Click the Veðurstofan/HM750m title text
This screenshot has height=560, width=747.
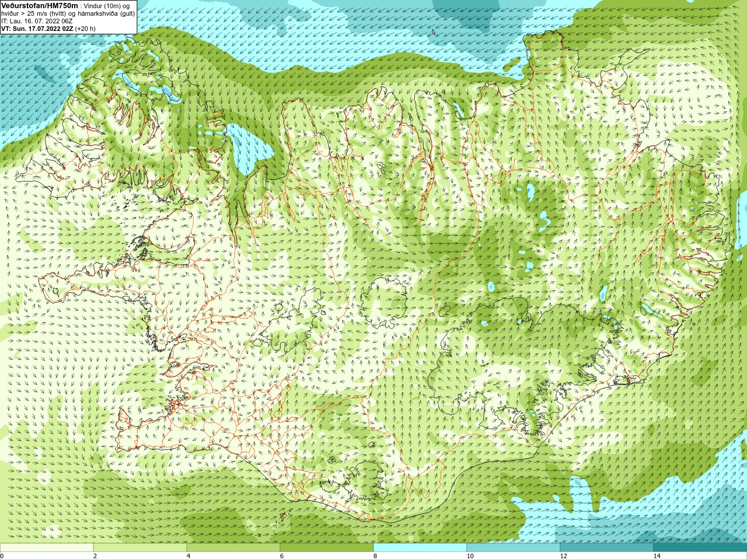(39, 5)
